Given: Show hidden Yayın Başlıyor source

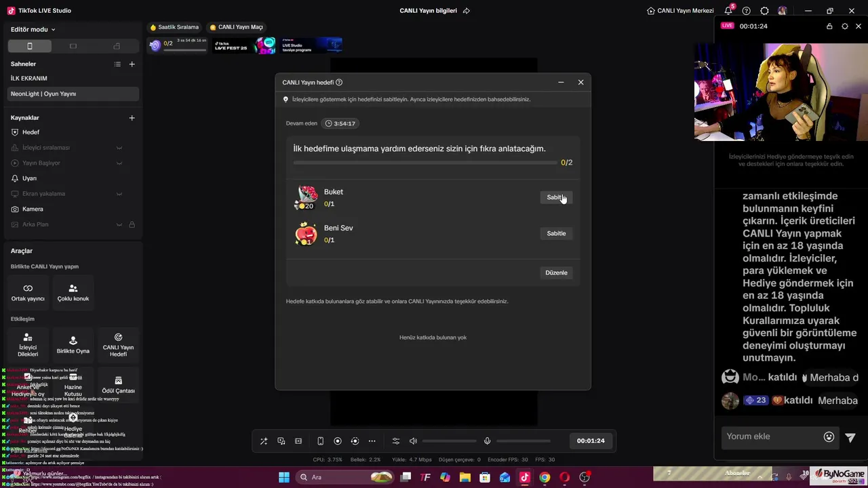Looking at the screenshot, I should point(119,163).
